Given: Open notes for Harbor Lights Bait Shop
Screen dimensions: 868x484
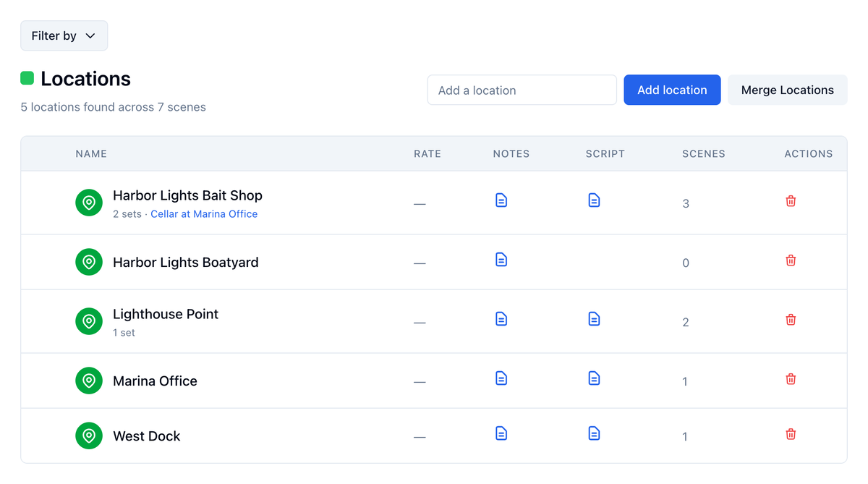Looking at the screenshot, I should 501,200.
